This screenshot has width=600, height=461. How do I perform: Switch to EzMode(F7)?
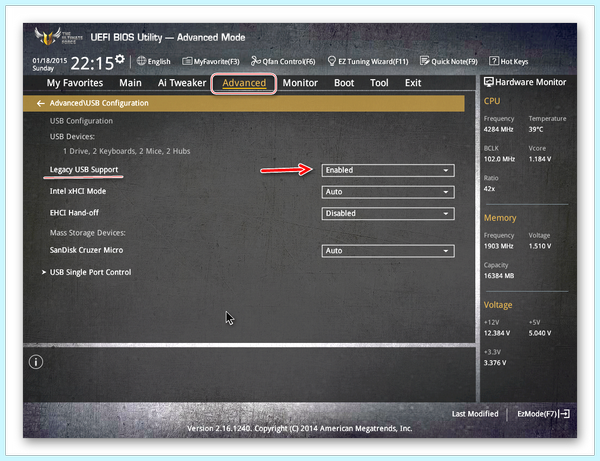click(537, 414)
